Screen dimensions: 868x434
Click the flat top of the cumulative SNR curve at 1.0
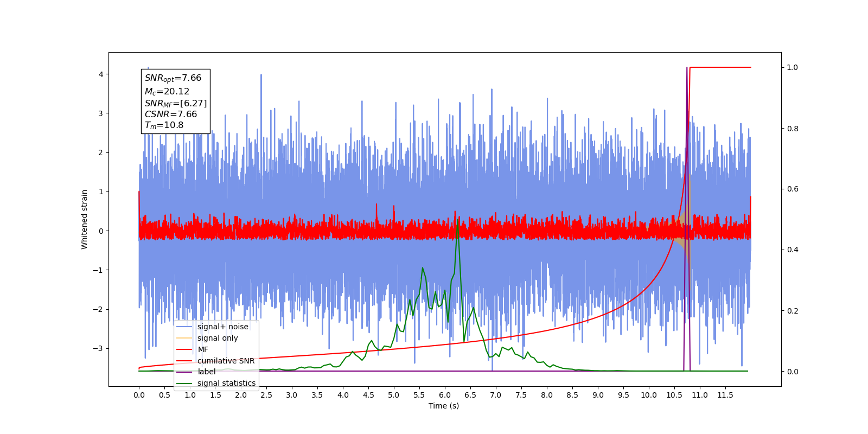click(x=720, y=67)
